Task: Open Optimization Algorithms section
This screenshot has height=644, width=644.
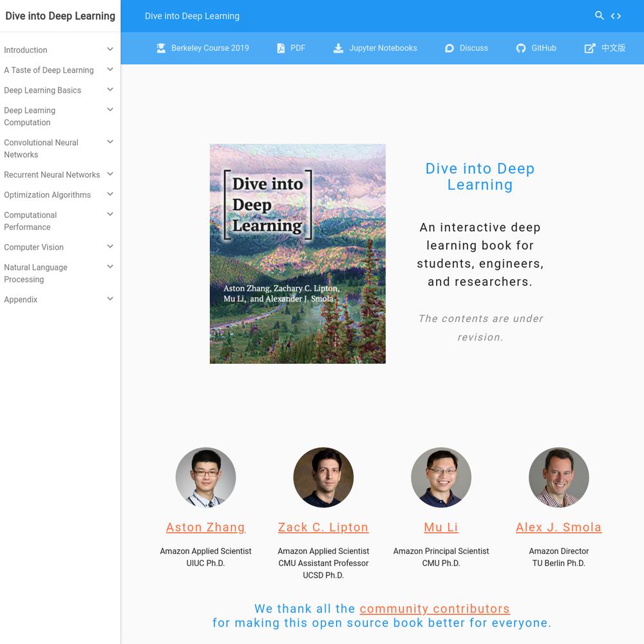Action: [47, 195]
